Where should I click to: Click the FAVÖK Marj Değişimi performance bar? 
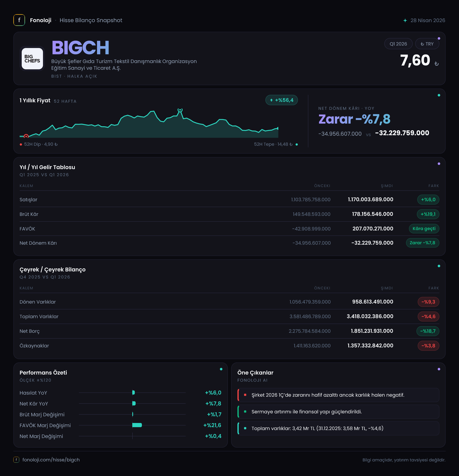(x=137, y=425)
